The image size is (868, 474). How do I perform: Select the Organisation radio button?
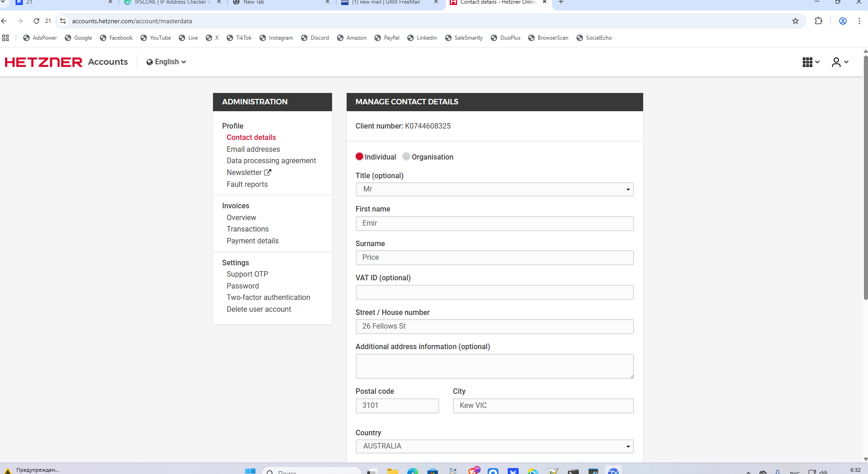406,157
